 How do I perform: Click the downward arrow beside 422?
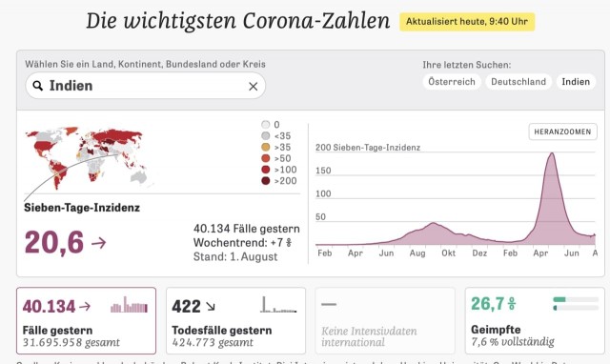[211, 307]
